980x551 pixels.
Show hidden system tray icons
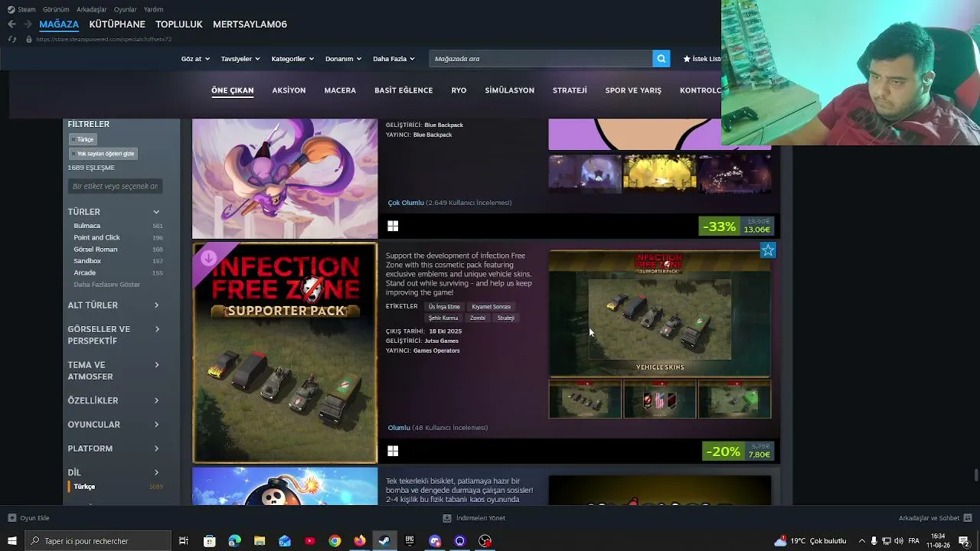[x=862, y=541]
